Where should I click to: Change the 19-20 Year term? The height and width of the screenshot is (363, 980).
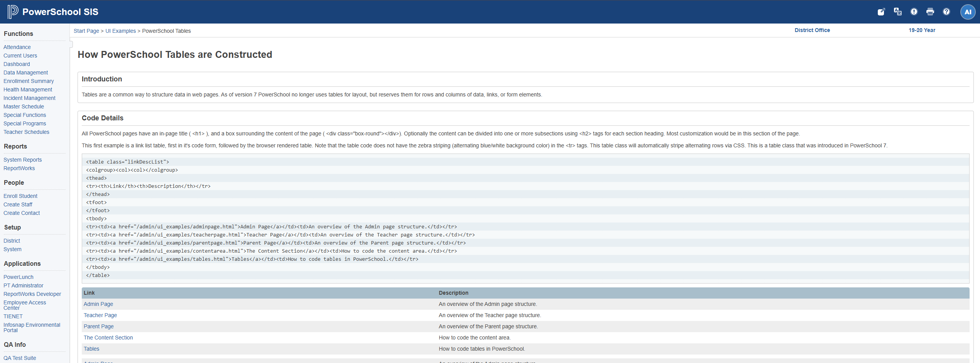[x=921, y=30]
